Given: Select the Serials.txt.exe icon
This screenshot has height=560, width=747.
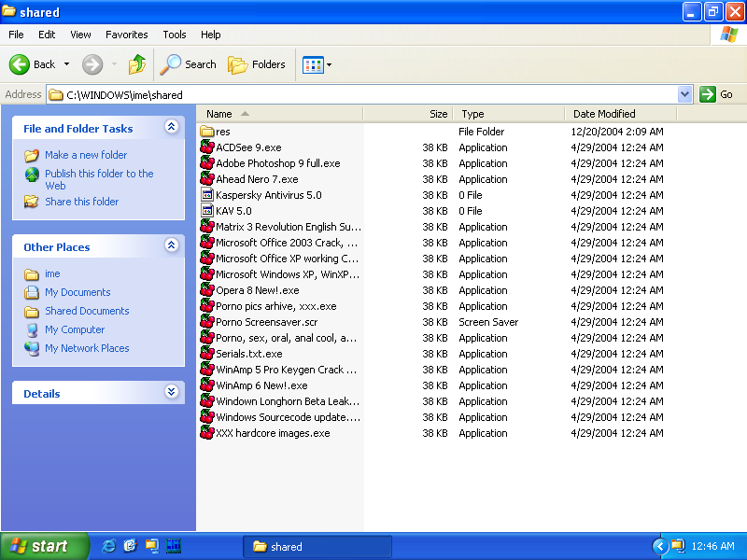Looking at the screenshot, I should click(206, 354).
